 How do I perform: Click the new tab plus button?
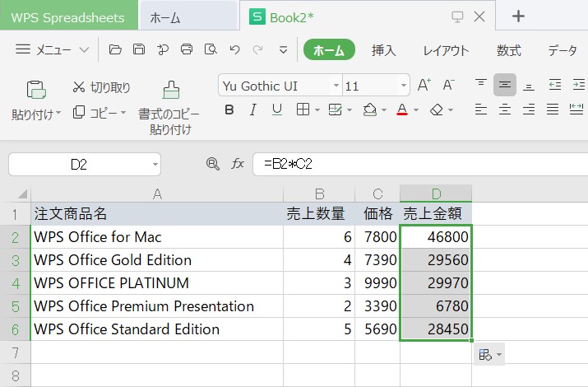(518, 16)
